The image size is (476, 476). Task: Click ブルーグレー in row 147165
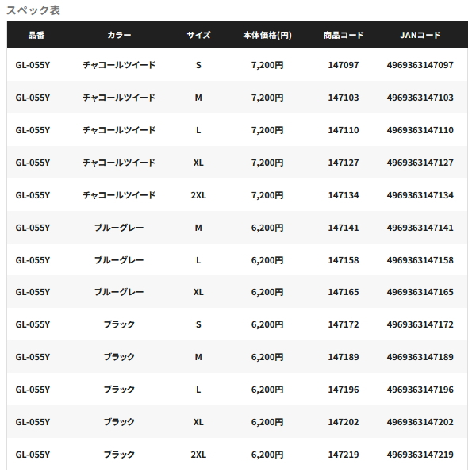coord(119,292)
